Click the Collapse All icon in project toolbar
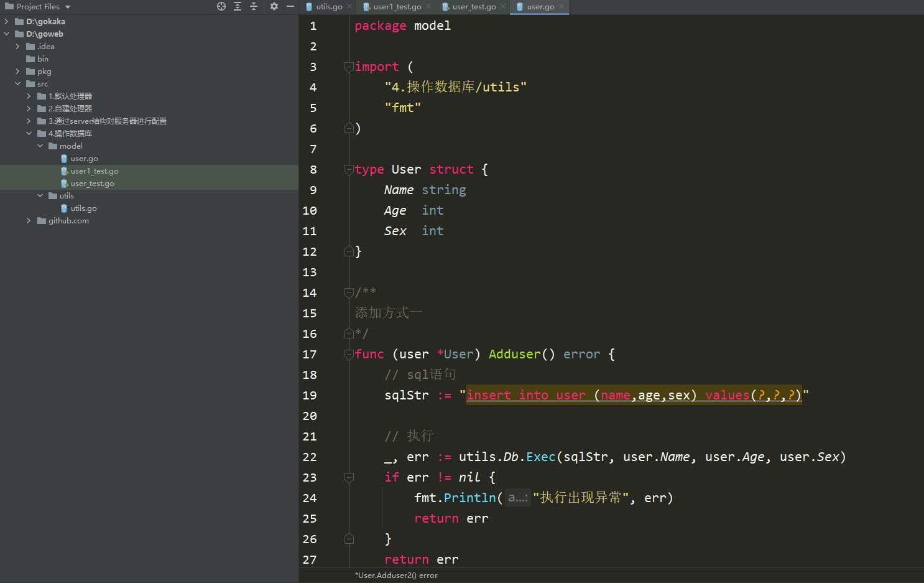 click(x=254, y=6)
